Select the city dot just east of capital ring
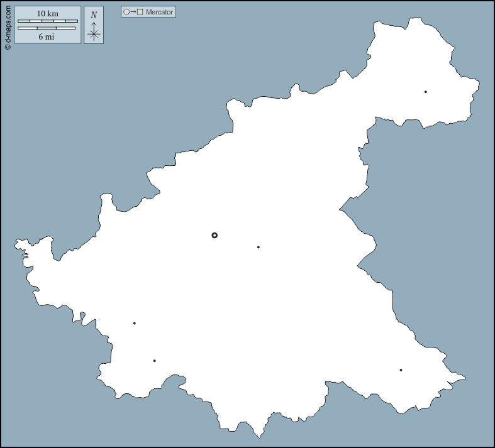Image resolution: width=495 pixels, height=448 pixels. (259, 247)
